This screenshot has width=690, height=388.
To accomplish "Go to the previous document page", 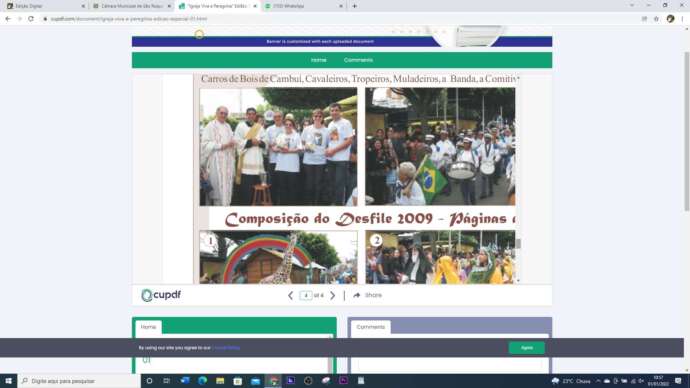I will pos(290,296).
